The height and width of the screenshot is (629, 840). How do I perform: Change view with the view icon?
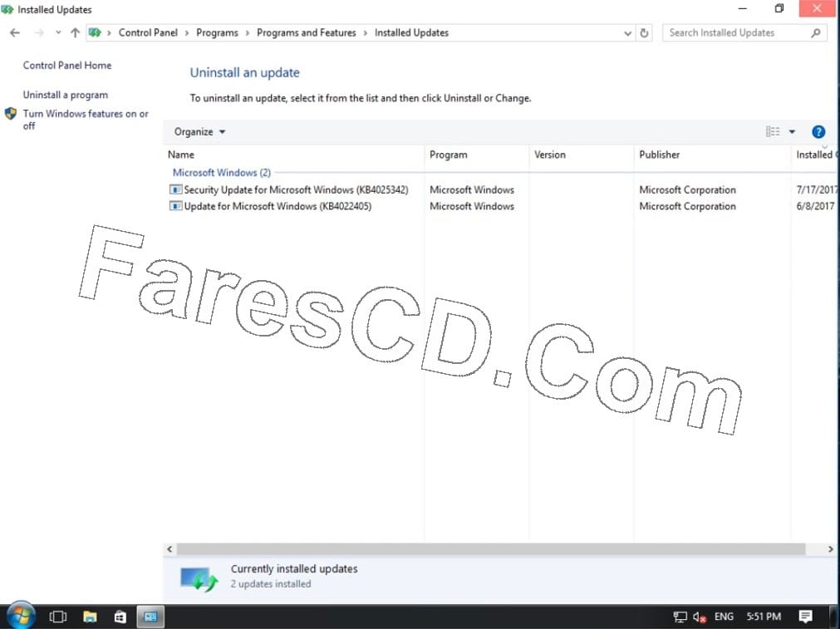pyautogui.click(x=773, y=132)
